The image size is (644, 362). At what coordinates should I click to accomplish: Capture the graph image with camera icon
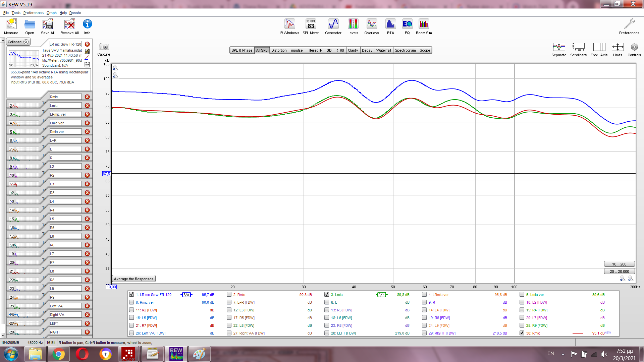coord(104,47)
